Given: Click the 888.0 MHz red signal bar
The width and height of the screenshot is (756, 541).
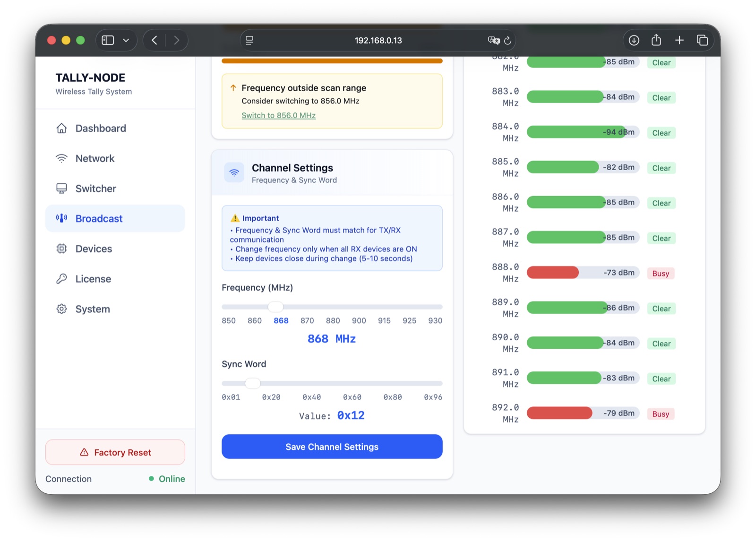Looking at the screenshot, I should (553, 273).
